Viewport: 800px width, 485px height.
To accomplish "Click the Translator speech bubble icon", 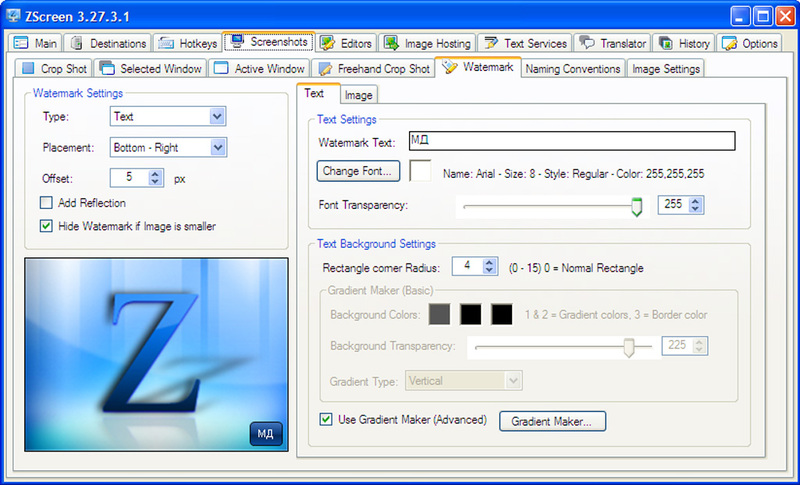I will click(587, 43).
